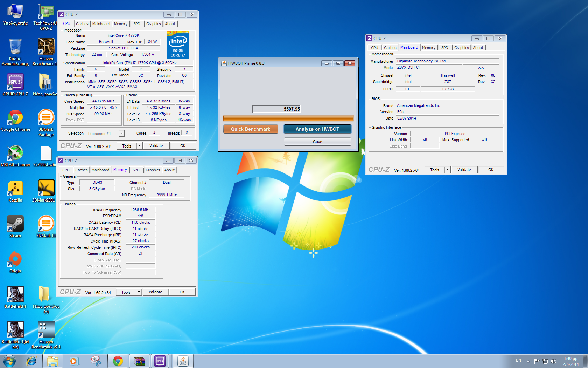
Task: Select the 357550.hwbot file icon
Action: coord(46,156)
